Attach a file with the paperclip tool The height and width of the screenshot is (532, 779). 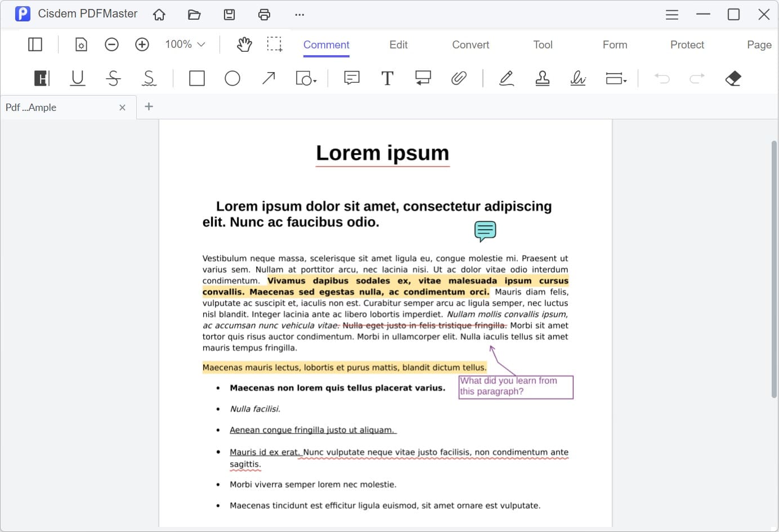pyautogui.click(x=459, y=78)
